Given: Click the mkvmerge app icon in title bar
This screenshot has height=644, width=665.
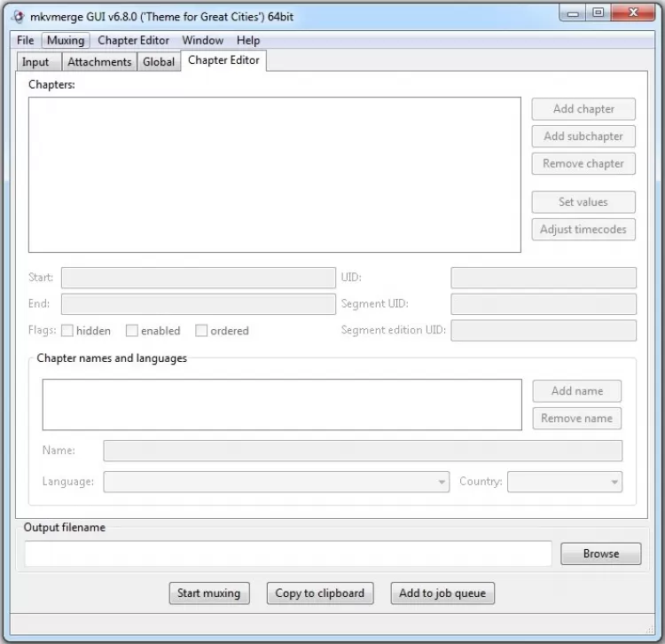Looking at the screenshot, I should 19,17.
